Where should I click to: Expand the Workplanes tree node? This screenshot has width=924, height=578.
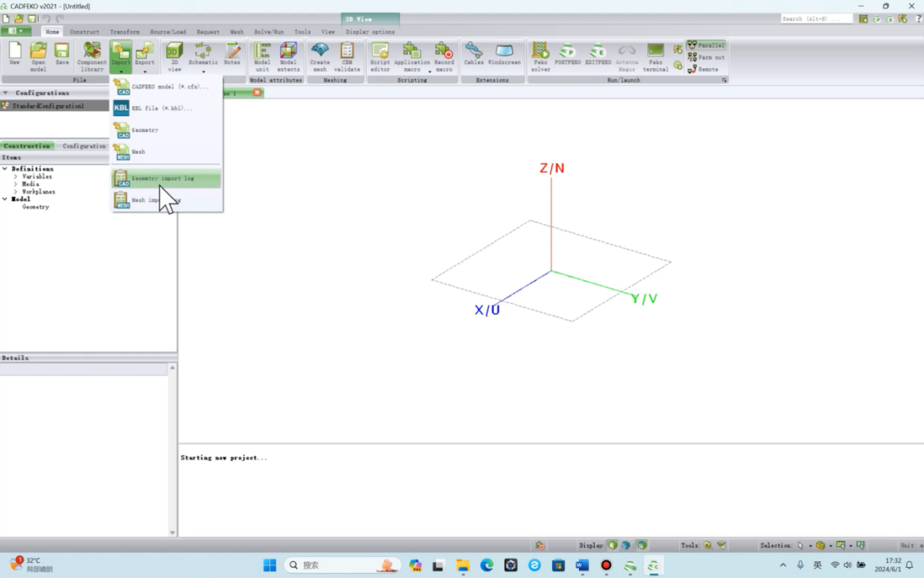tap(16, 192)
